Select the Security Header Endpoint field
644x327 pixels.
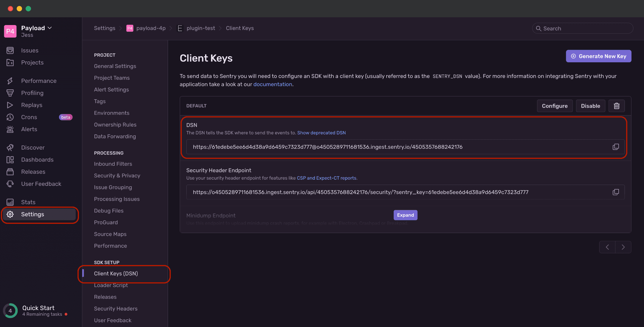point(405,192)
